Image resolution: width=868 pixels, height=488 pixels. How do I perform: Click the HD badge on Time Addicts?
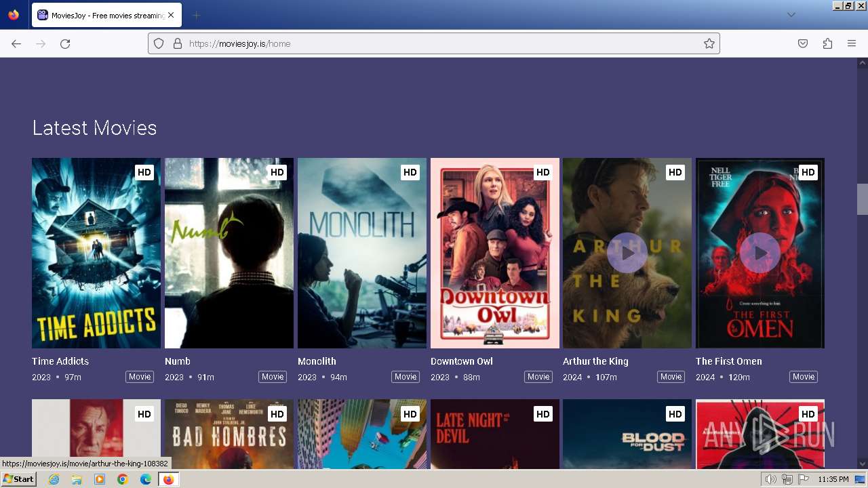(144, 172)
